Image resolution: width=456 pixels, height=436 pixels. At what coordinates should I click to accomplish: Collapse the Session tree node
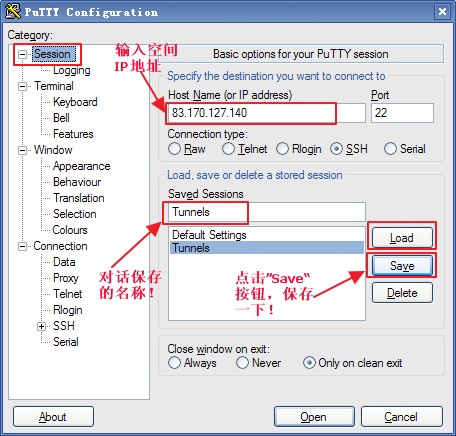pos(22,54)
